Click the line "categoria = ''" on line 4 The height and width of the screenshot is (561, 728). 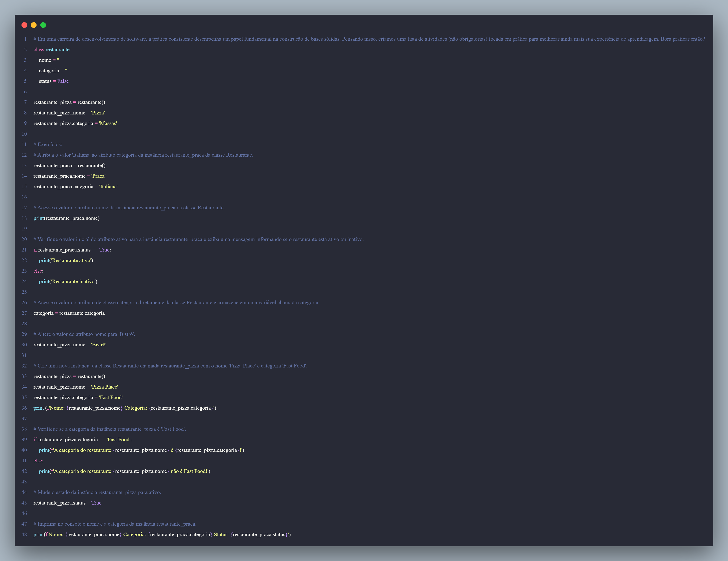click(x=53, y=71)
